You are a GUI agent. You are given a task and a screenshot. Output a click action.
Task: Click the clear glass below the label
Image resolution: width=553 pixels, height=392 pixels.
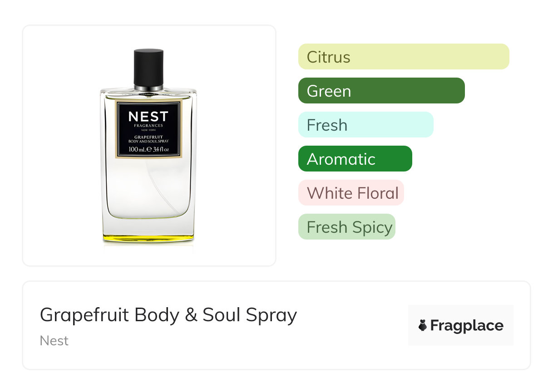pos(148,191)
